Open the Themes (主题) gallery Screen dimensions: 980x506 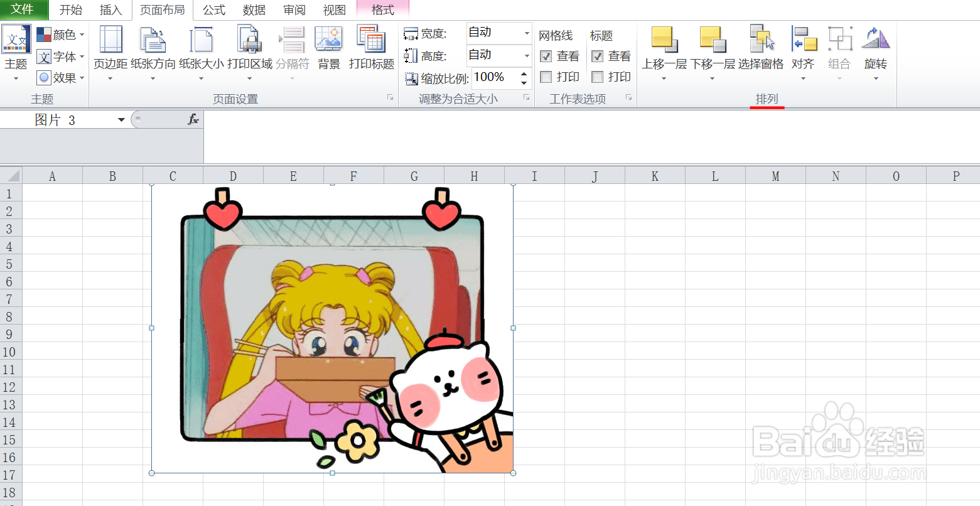tap(16, 53)
